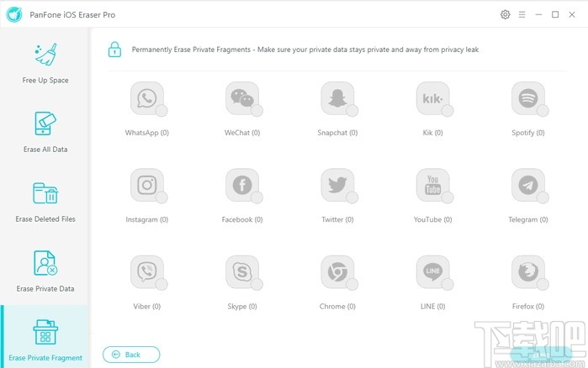Click the 'PanFone iOS Eraser Pro' title
The height and width of the screenshot is (368, 588).
(x=72, y=15)
